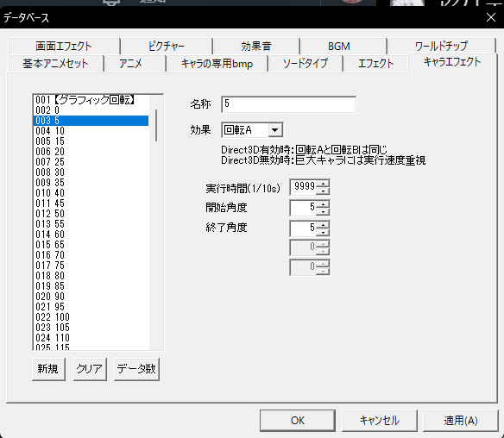Decrease 開始角度 with the down arrow
Viewport: 504px width, 438px height.
point(323,211)
